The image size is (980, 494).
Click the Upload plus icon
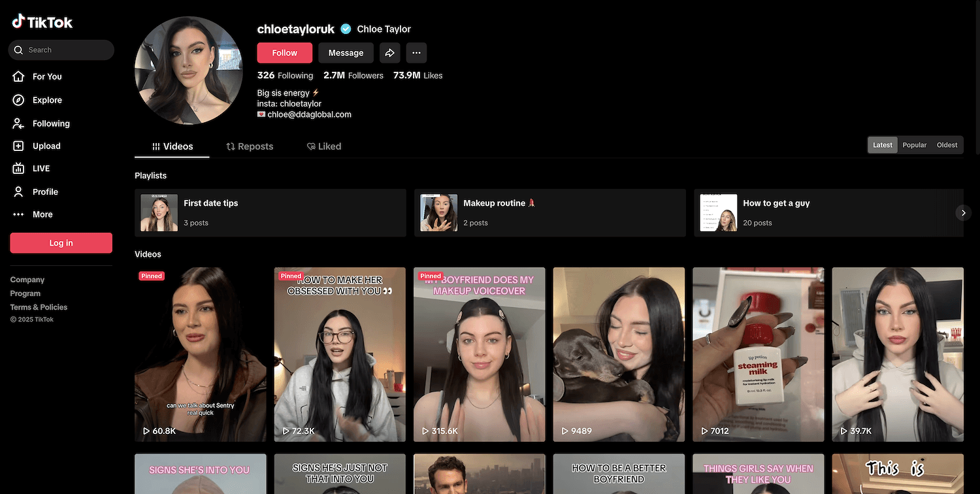point(19,146)
